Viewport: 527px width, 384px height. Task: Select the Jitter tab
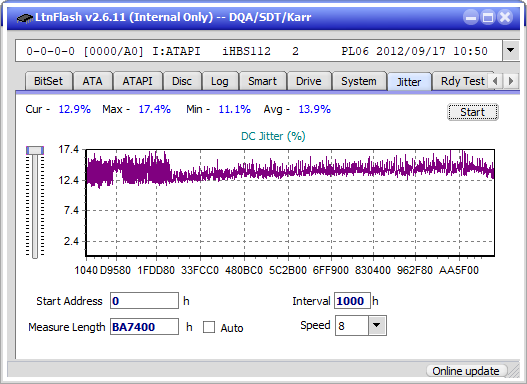pyautogui.click(x=409, y=82)
